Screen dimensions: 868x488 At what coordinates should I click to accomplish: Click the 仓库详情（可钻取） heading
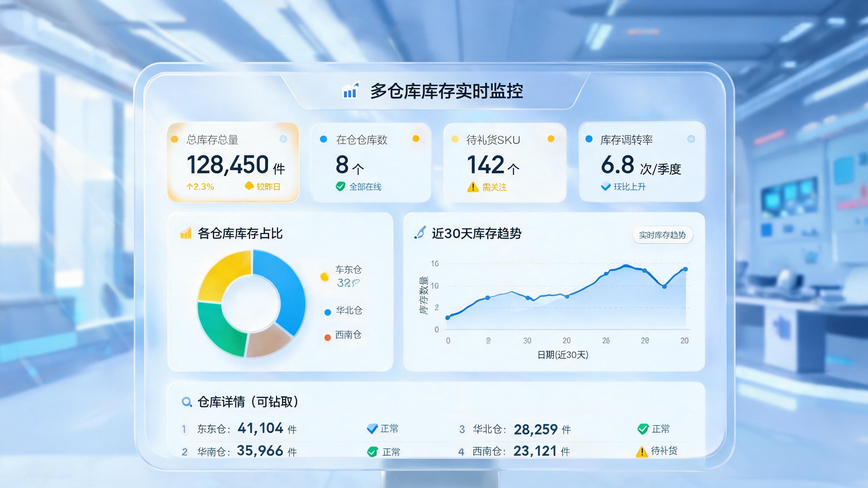click(248, 402)
